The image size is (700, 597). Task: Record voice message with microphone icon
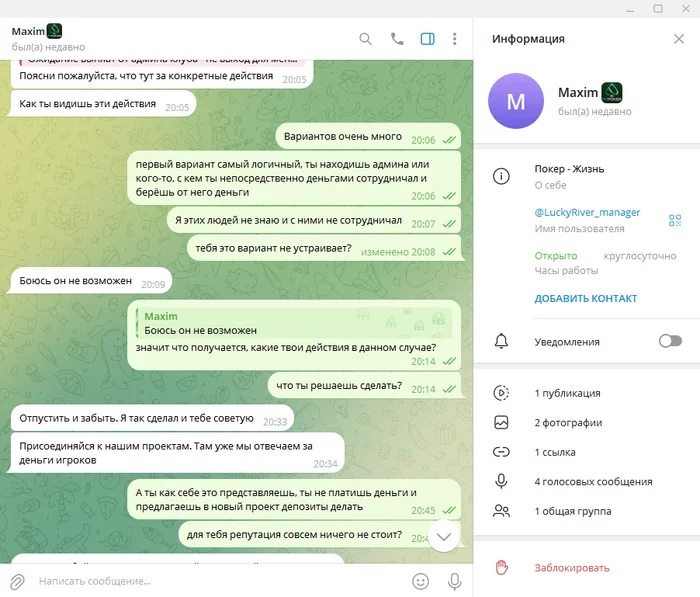coord(454,581)
